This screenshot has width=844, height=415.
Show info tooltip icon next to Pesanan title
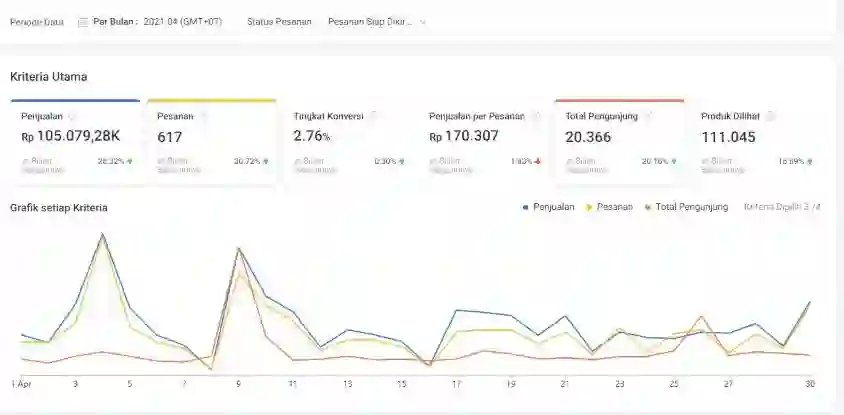tap(203, 116)
